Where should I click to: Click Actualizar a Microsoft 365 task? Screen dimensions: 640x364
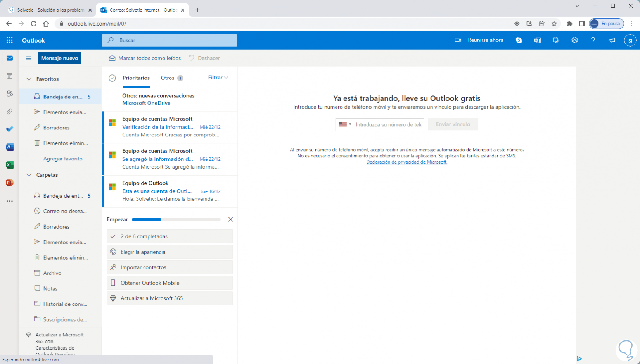coord(170,298)
